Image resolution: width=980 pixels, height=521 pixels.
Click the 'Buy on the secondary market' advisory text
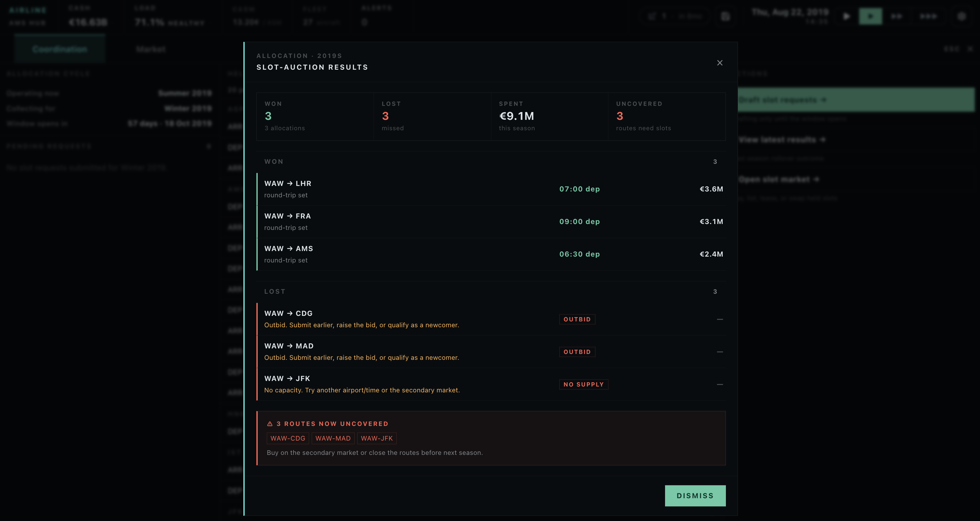coord(374,453)
